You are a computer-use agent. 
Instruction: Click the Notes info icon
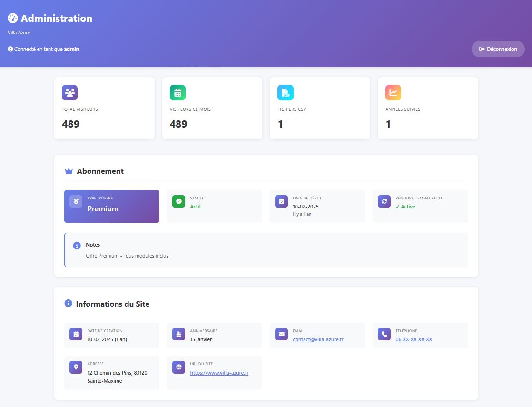coord(77,245)
